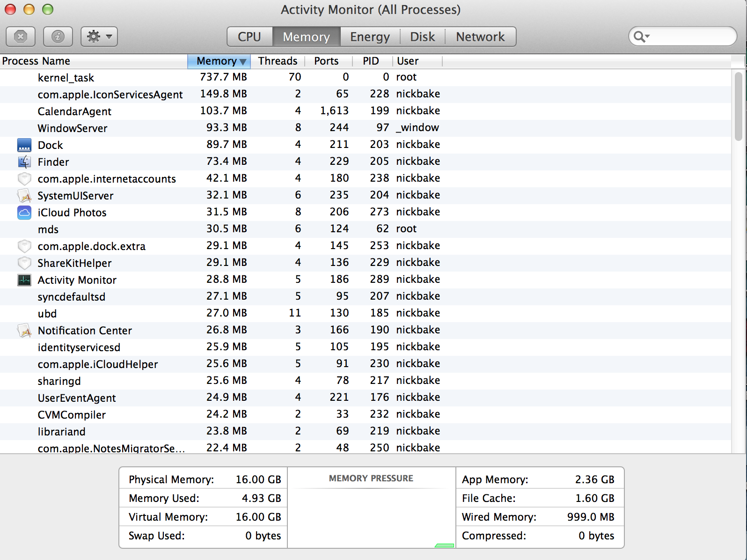The width and height of the screenshot is (747, 560).
Task: Click the Physical Memory 16.00 GB value
Action: pyautogui.click(x=258, y=479)
